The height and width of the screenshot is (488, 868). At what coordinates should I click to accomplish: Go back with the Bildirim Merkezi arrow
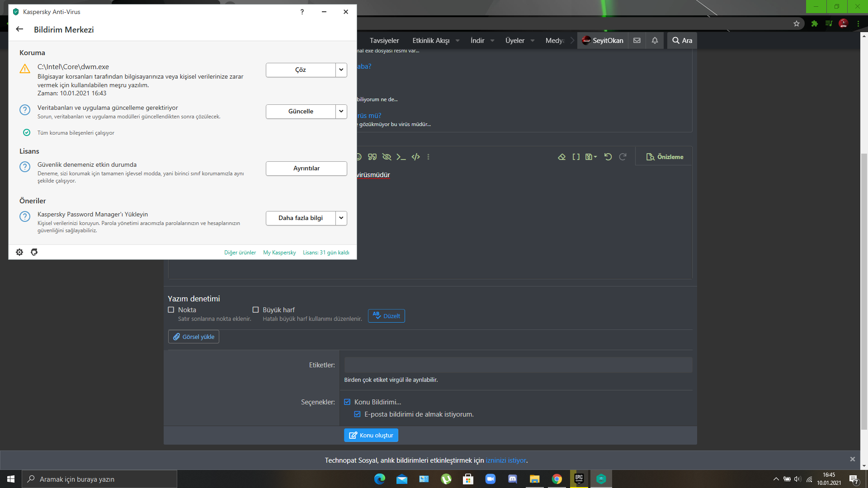click(19, 29)
